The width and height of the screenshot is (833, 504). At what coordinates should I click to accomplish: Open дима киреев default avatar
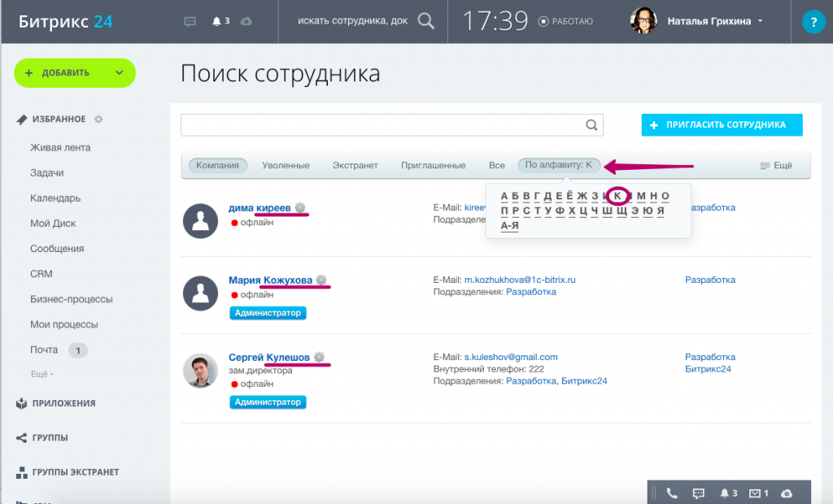tap(200, 221)
